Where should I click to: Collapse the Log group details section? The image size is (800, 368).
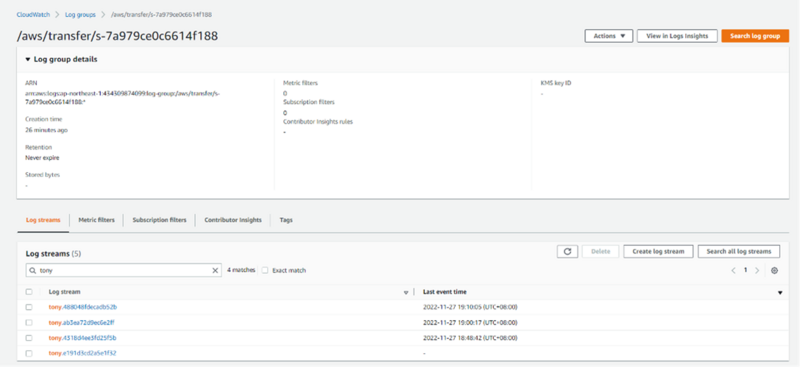[28, 60]
